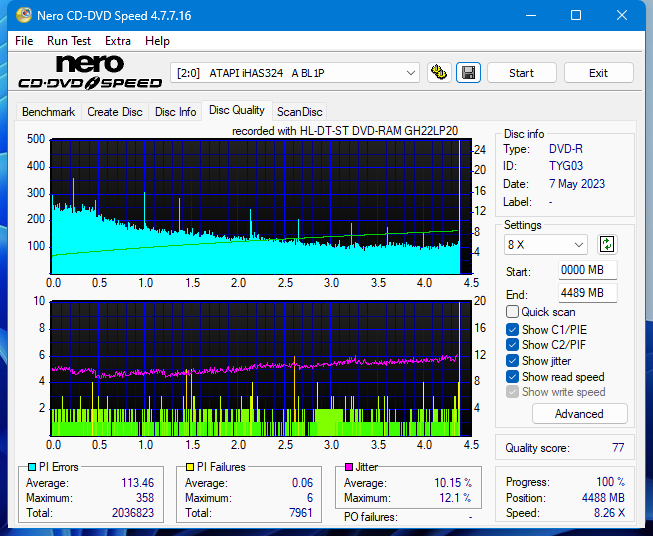Click the Advanced button

(579, 414)
